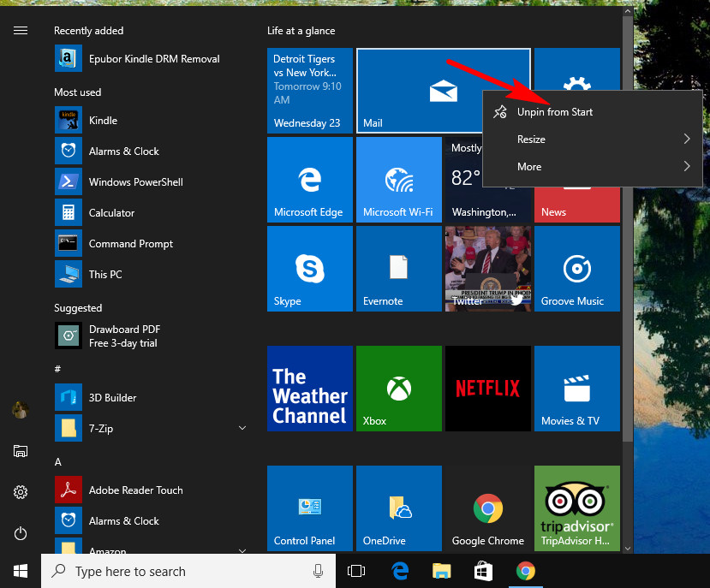Open Command Prompt
Image resolution: width=710 pixels, height=588 pixels.
point(128,243)
